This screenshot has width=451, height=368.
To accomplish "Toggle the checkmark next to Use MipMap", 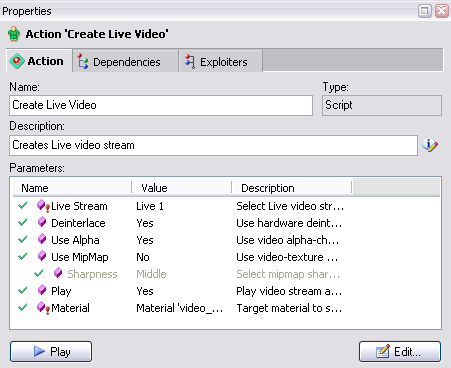I will tap(23, 256).
